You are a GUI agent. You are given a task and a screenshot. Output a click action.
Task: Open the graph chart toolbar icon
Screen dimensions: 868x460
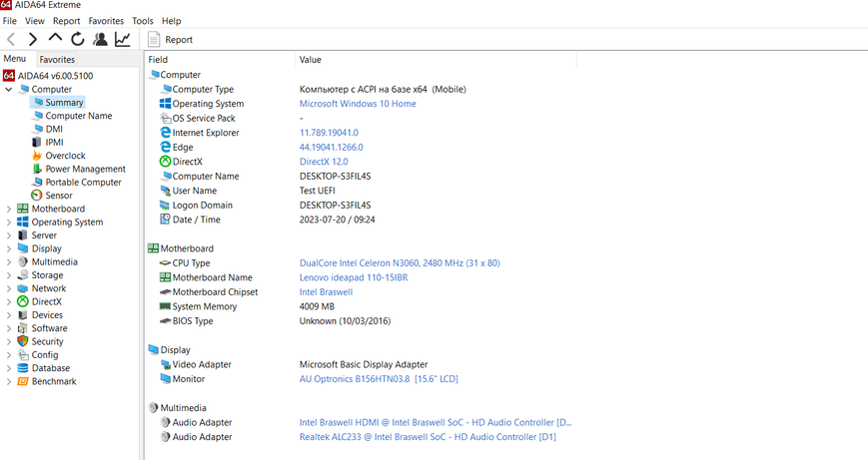click(122, 39)
